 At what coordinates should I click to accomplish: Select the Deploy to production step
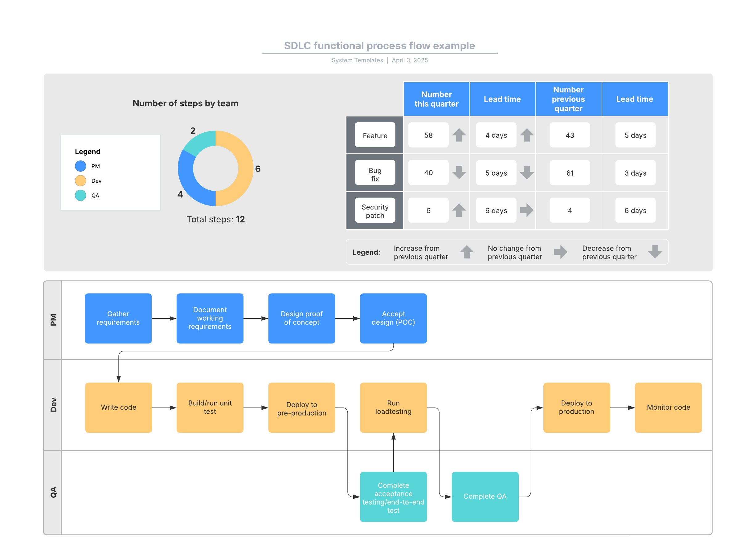coord(576,408)
